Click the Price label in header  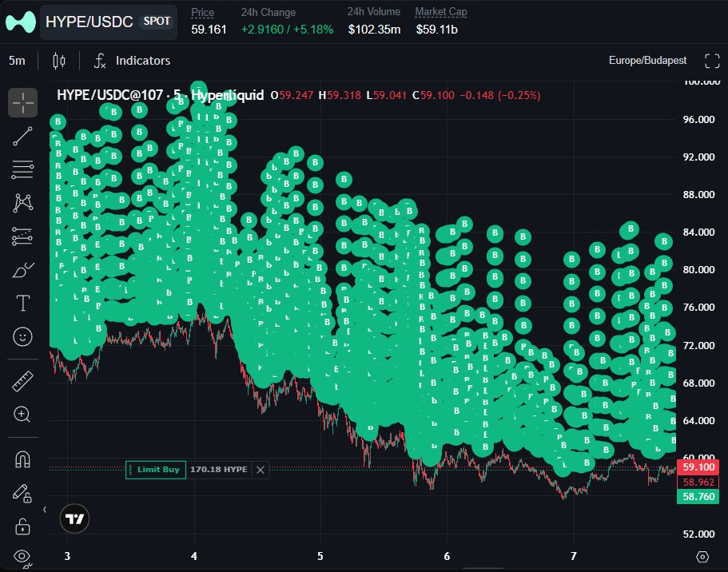[x=203, y=13]
